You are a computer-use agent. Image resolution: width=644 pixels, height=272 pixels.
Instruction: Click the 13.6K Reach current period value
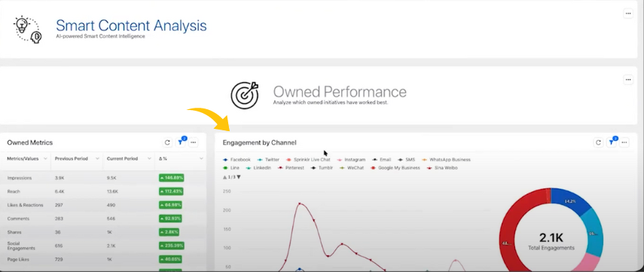coord(113,191)
